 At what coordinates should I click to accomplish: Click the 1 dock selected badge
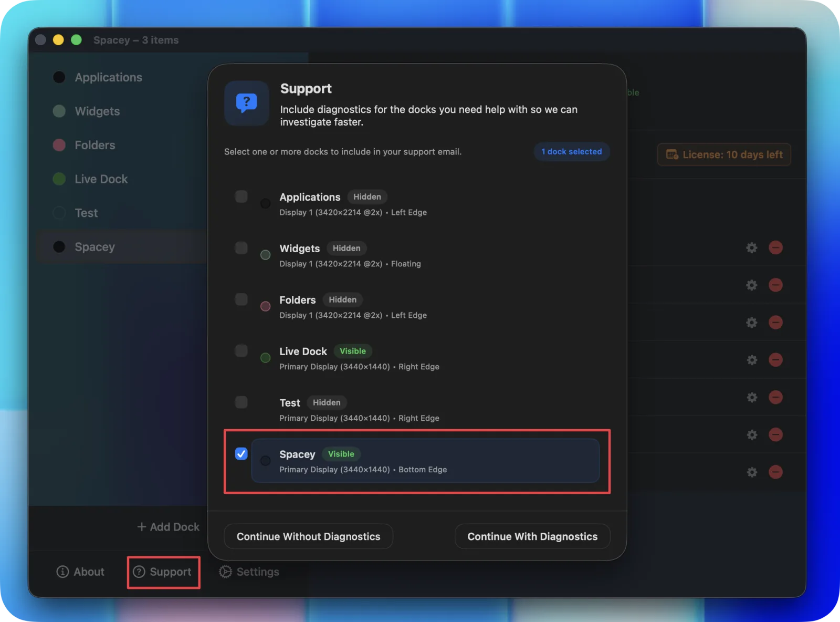(x=572, y=151)
